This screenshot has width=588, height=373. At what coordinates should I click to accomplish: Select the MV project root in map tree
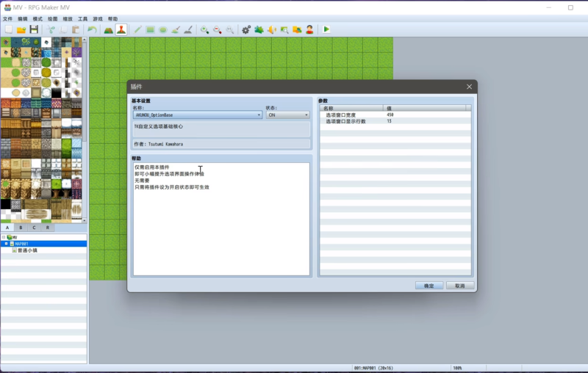[15, 237]
